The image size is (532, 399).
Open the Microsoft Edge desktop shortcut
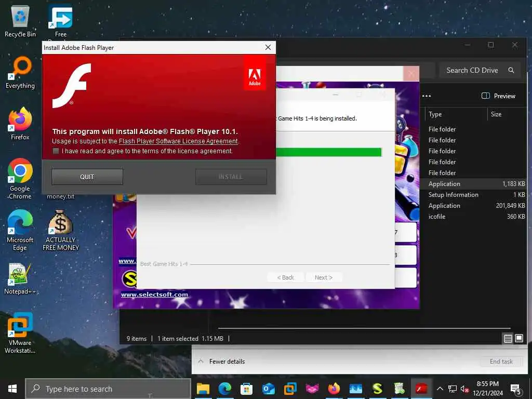click(x=20, y=230)
